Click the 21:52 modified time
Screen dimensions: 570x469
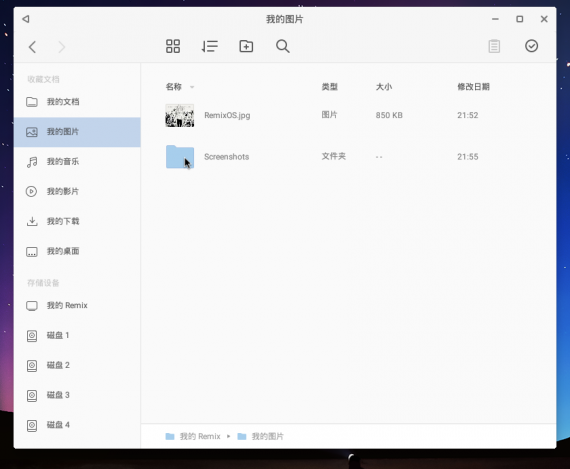coord(467,115)
